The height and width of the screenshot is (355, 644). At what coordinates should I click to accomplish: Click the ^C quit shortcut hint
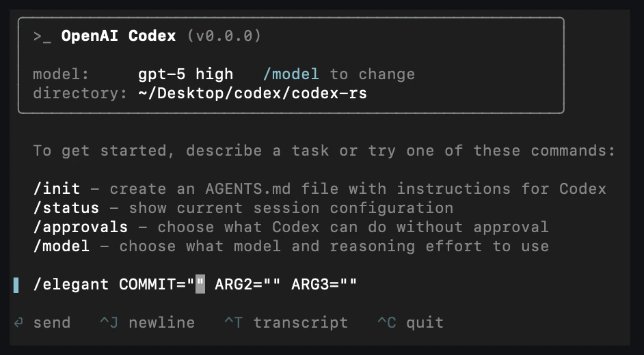click(x=410, y=322)
